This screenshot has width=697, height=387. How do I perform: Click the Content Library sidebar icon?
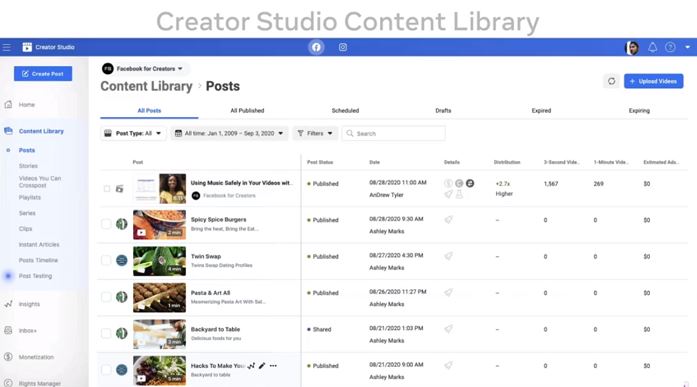8,131
